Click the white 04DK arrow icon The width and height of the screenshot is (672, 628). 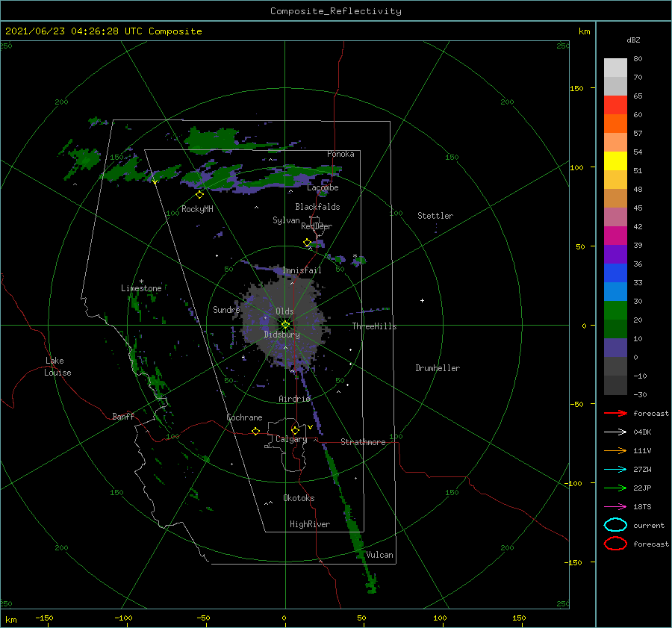click(x=615, y=432)
